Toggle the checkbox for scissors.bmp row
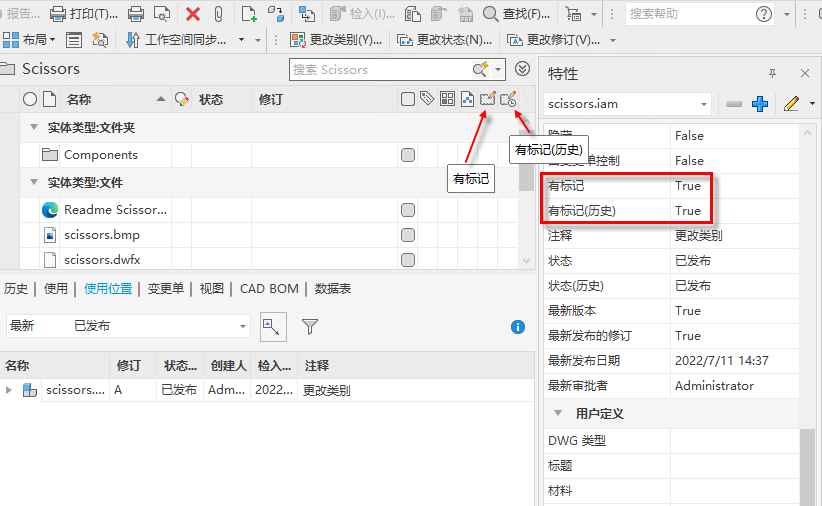822x506 pixels. (x=408, y=235)
